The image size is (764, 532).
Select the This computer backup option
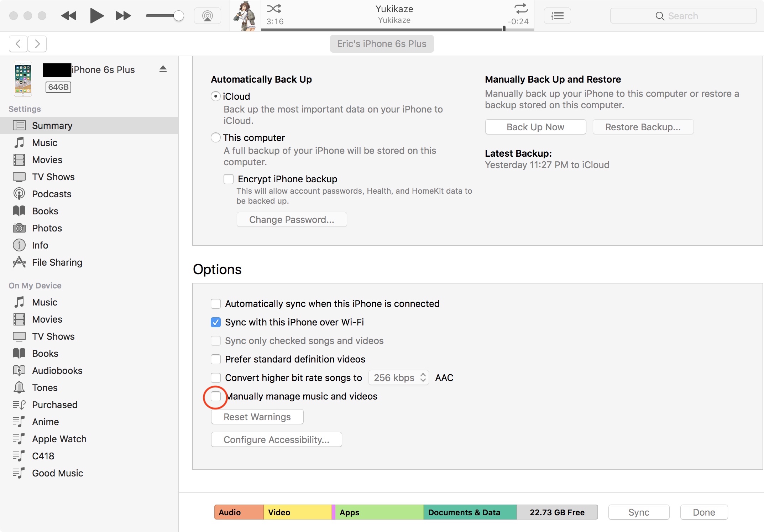(216, 137)
